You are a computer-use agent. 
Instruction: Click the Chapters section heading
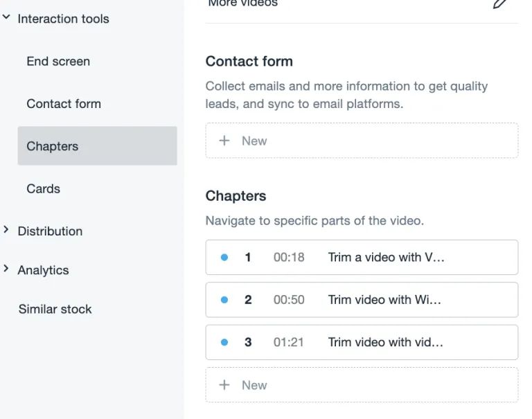236,196
